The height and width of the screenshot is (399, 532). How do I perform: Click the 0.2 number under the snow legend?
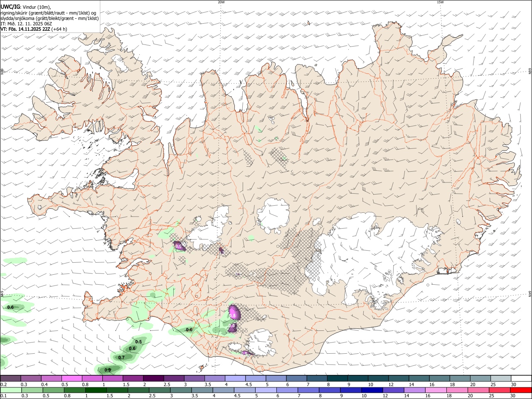pos(4,384)
